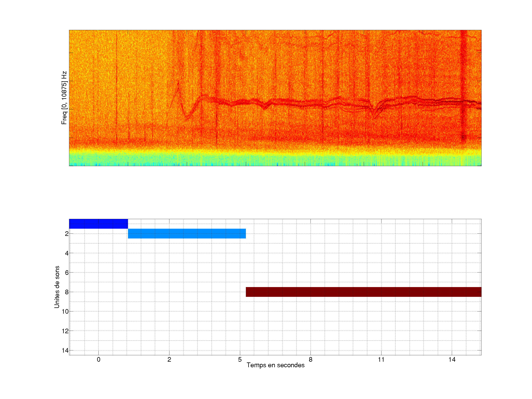Click the 'Temps en secondes' axis label
532x399 pixels.
[x=275, y=365]
